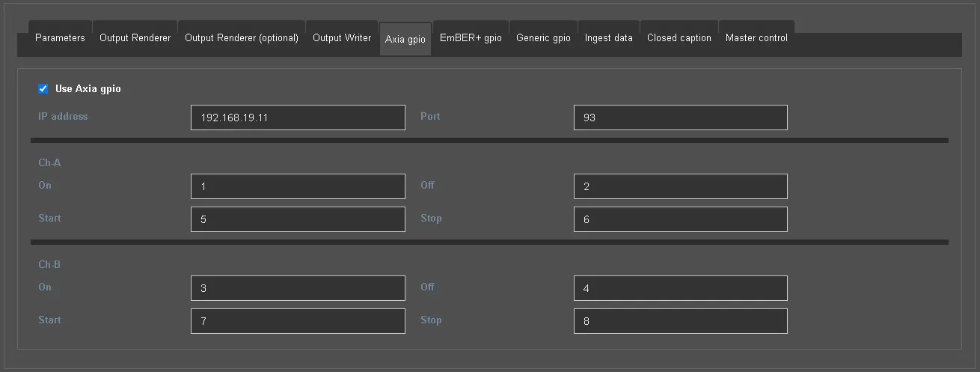Screen dimensions: 980x372
Task: Open the Closed caption tab
Action: point(679,38)
